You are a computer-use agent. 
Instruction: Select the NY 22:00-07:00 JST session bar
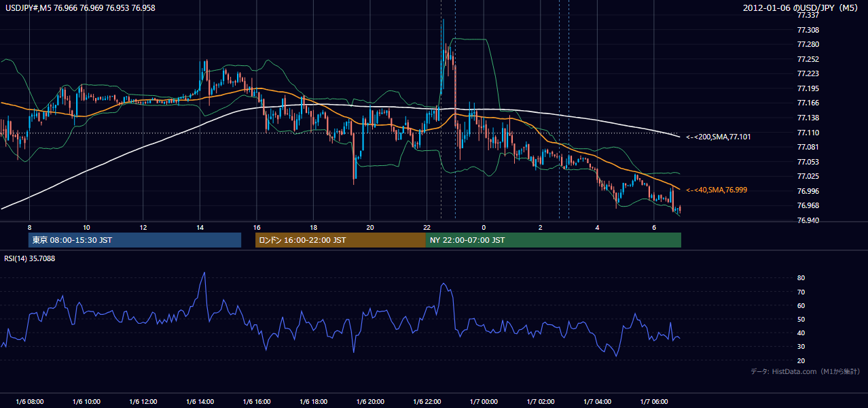click(x=554, y=240)
